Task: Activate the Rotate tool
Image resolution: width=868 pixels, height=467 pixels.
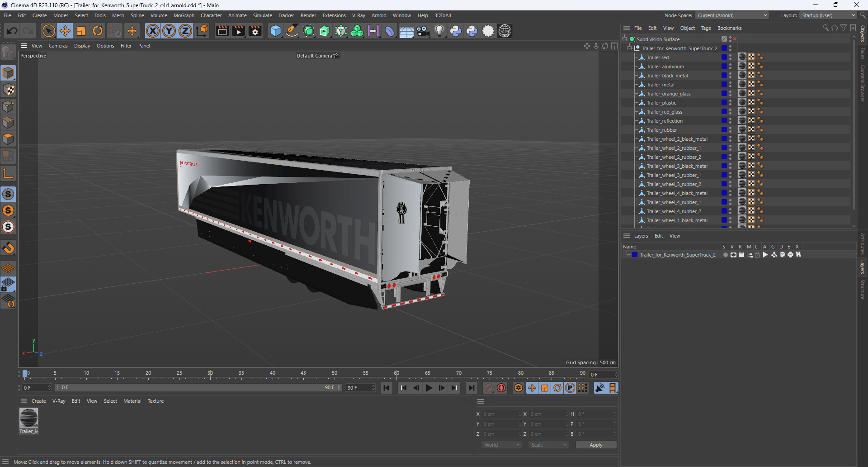Action: [98, 31]
